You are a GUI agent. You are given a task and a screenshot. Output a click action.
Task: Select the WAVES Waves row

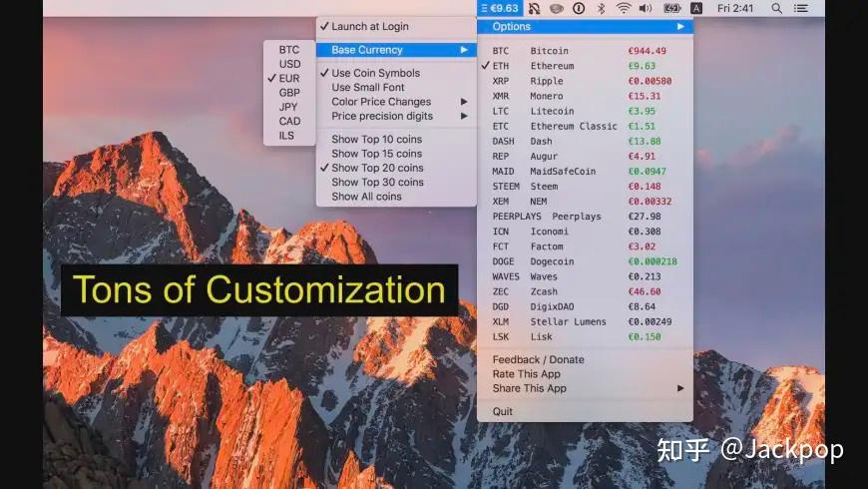tap(585, 275)
